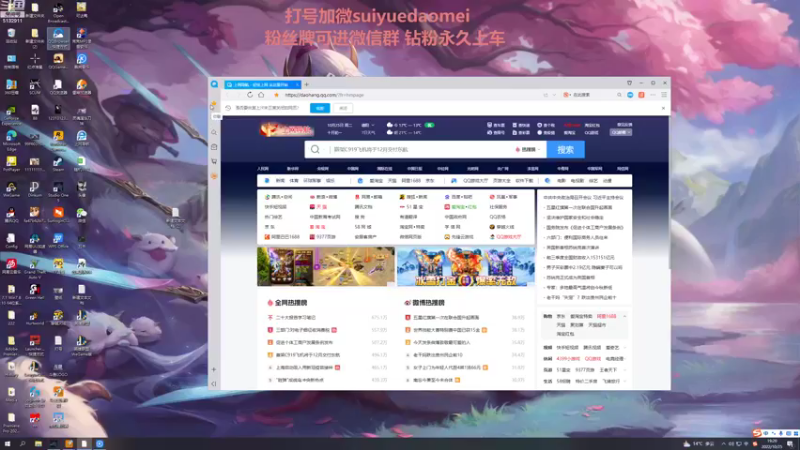Collapse the browser sidebar arrow icon
The image size is (800, 450).
[x=214, y=383]
